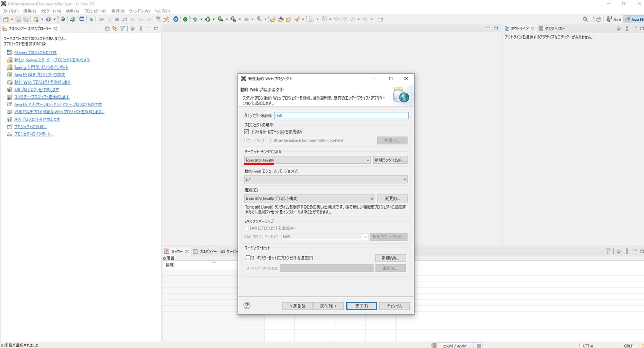The height and width of the screenshot is (348, 644).
Task: Open the File menu
Action: 10,11
